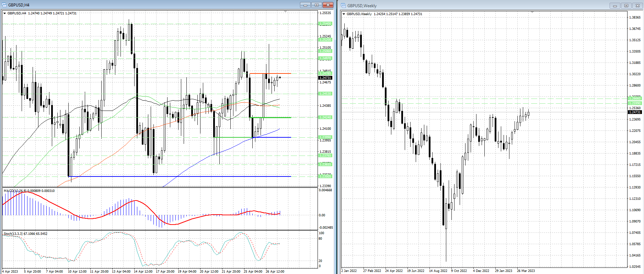Image resolution: width=644 pixels, height=274 pixels.
Task: Click the green 1.24785 level label
Action: (325, 73)
